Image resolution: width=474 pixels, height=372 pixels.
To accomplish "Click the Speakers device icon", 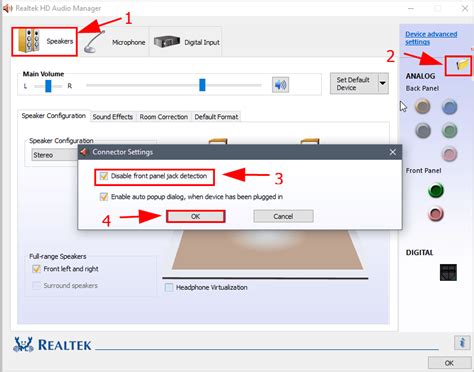I will (x=29, y=41).
